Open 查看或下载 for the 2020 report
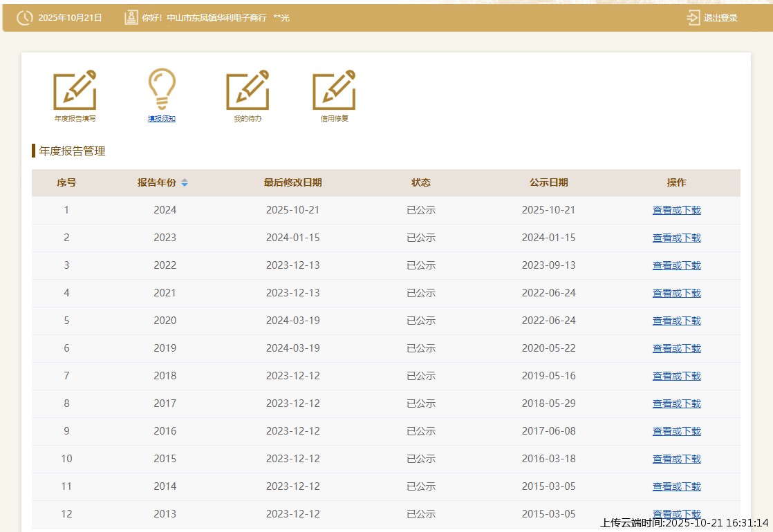The height and width of the screenshot is (532, 773). click(x=676, y=321)
